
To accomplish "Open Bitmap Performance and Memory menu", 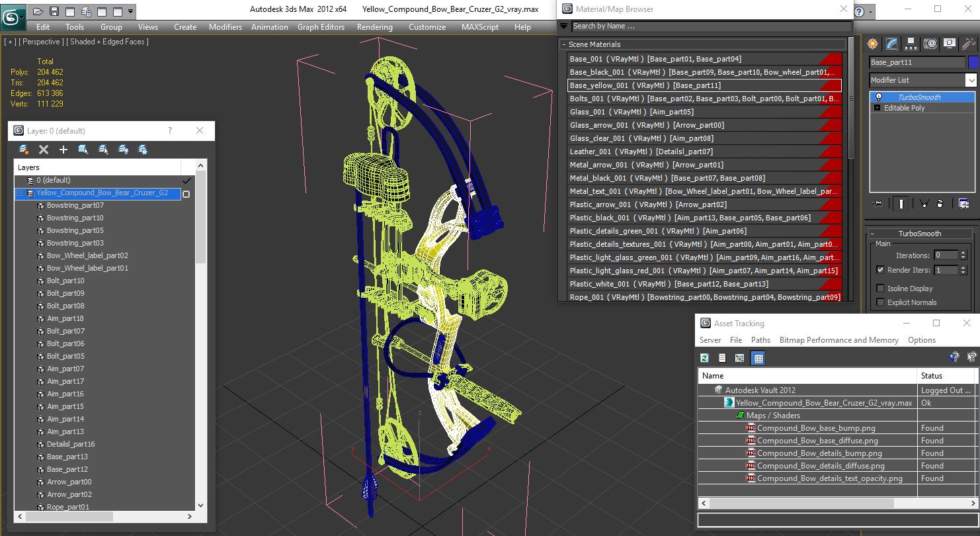I will click(838, 340).
